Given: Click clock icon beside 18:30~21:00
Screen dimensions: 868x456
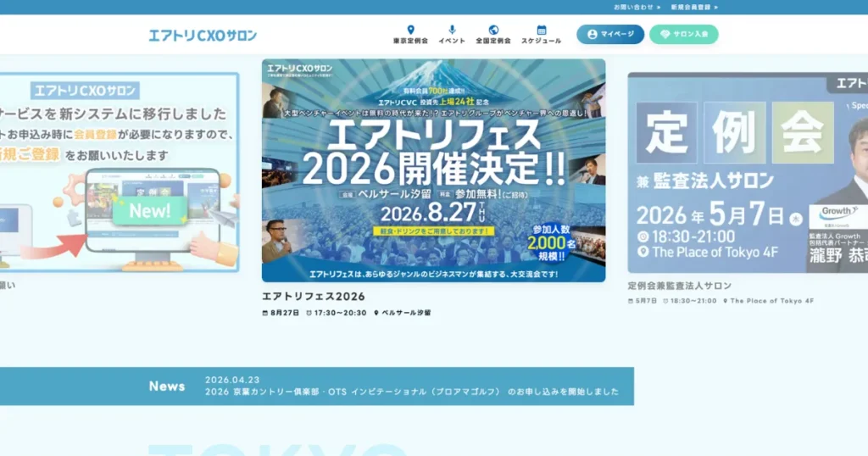Looking at the screenshot, I should [665, 301].
